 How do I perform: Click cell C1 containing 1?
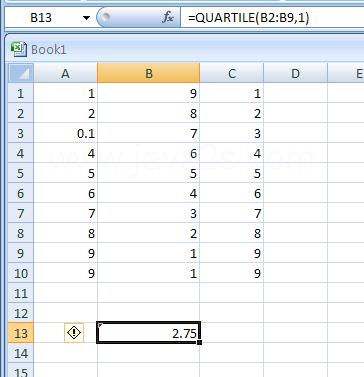tap(232, 93)
